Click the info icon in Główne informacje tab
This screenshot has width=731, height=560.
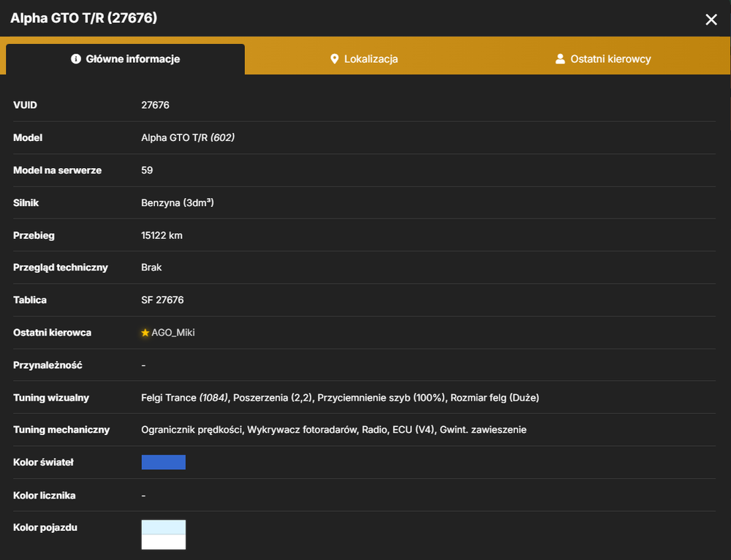pyautogui.click(x=75, y=58)
